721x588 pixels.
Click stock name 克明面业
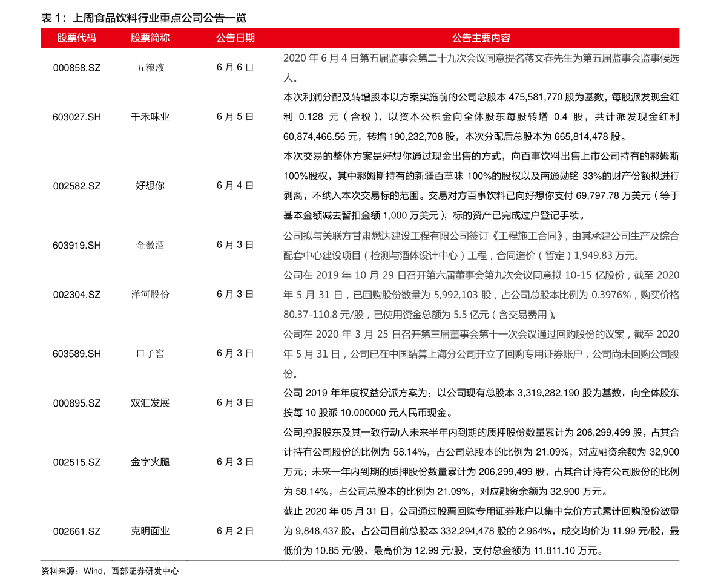pyautogui.click(x=150, y=531)
